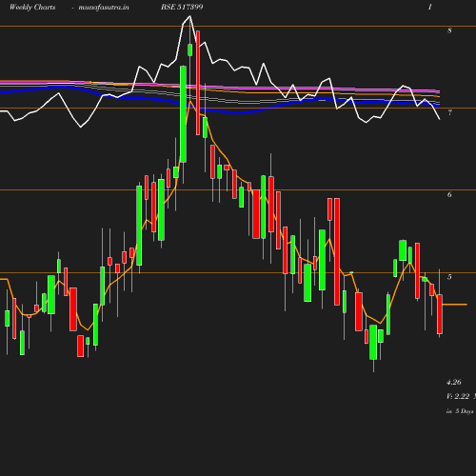The width and height of the screenshot is (476, 476).
Task: Click the 'BSE 517399' symbol text
Action: [x=182, y=7]
